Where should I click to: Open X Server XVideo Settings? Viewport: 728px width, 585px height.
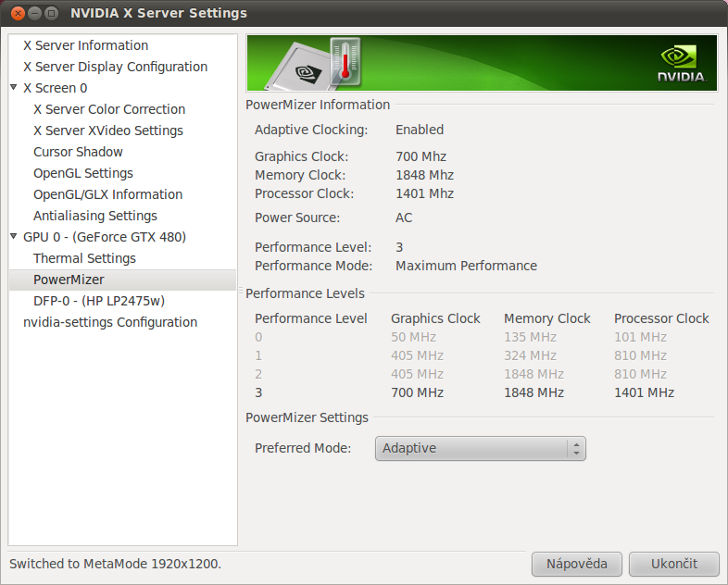point(108,131)
